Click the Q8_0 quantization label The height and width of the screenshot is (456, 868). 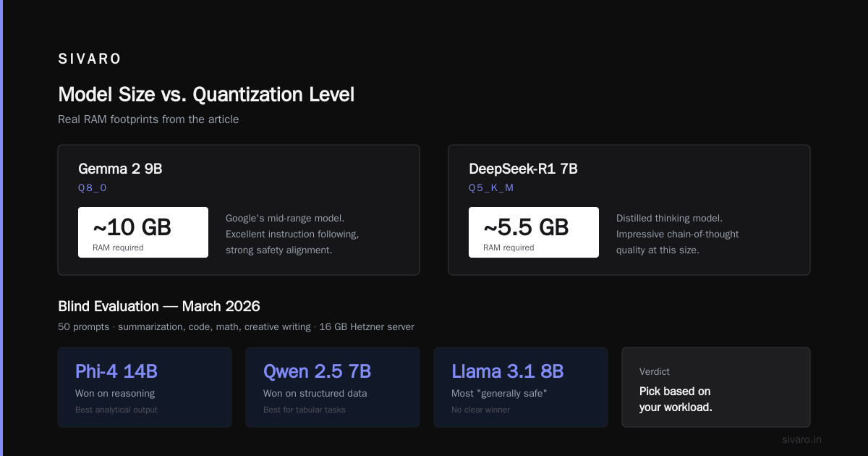point(93,187)
